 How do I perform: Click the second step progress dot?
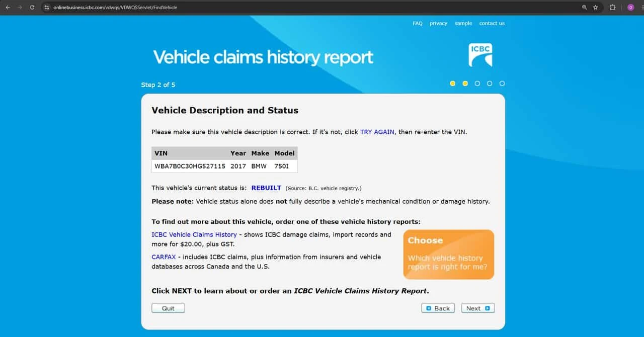[x=465, y=83]
